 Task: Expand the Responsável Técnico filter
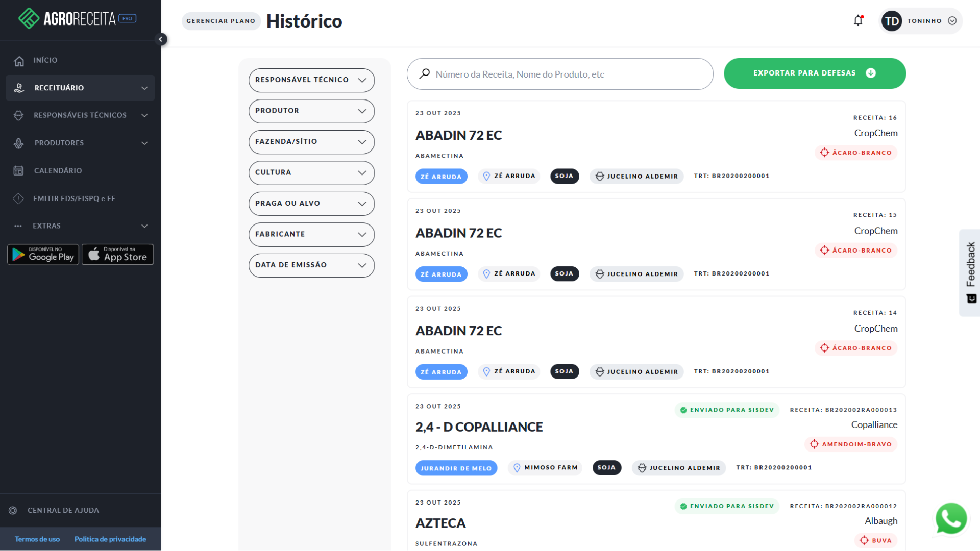tap(311, 80)
